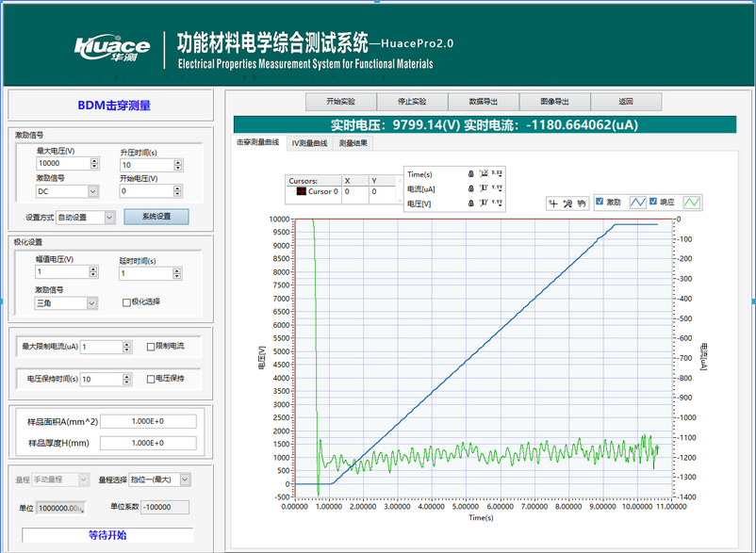Screen dimensions: 756x553
Task: Uncheck the 激励 plot visibility checkbox
Action: point(600,202)
